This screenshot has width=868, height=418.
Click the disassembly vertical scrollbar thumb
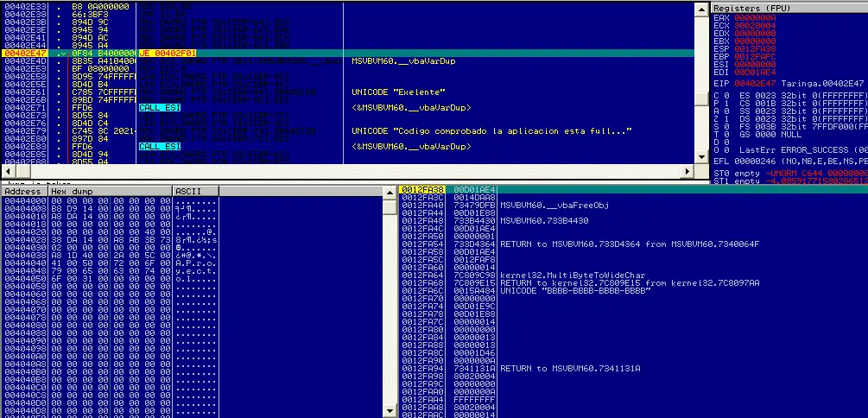click(x=701, y=98)
